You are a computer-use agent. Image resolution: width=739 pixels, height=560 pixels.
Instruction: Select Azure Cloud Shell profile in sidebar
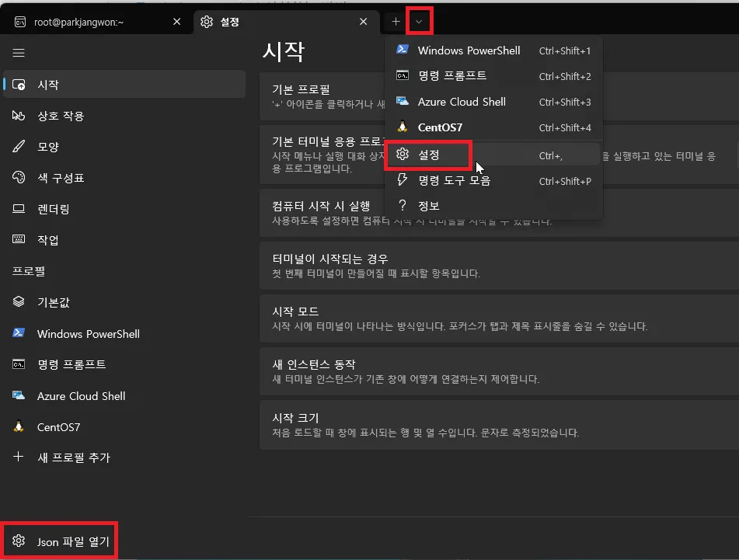(124, 395)
